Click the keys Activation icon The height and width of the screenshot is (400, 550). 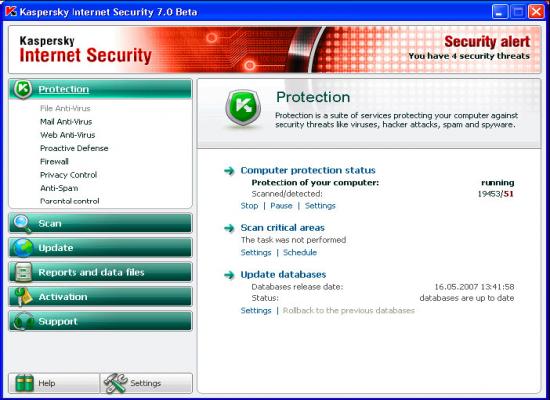(x=23, y=296)
